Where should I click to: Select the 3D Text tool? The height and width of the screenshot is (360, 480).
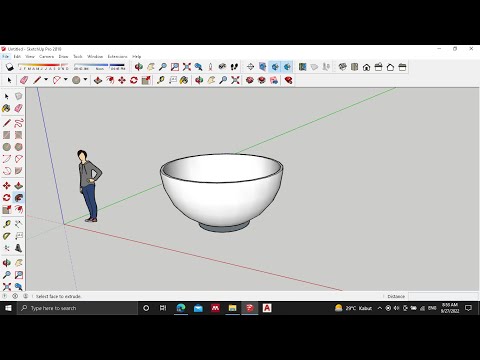18,248
